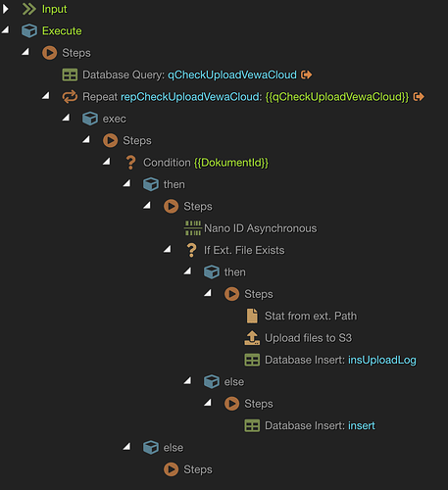The image size is (448, 490).
Task: Click the Upload files to S3 icon
Action: click(252, 338)
